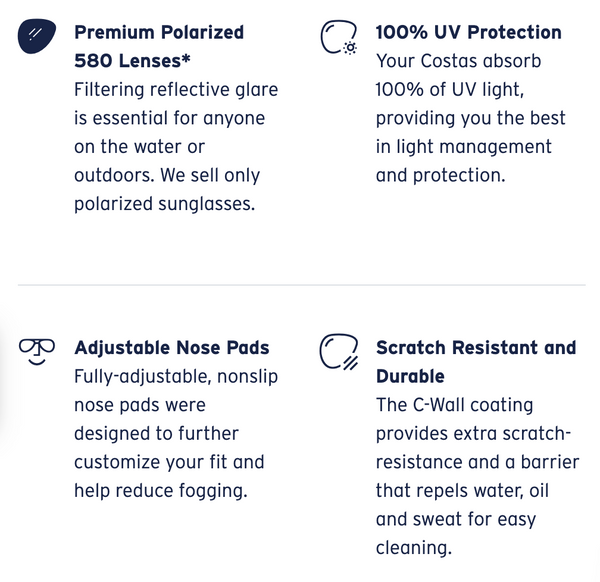Click the adjustable nose pads glasses icon
This screenshot has width=600, height=582.
37,351
